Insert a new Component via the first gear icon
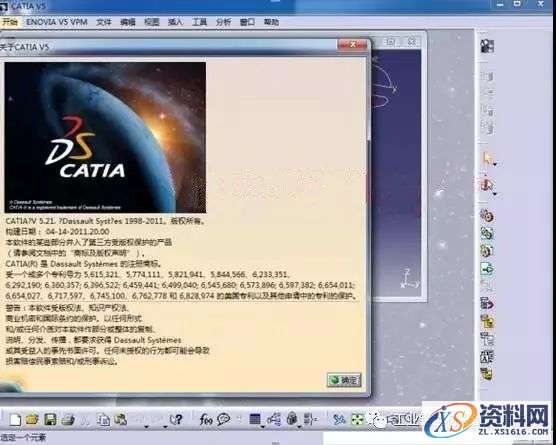Viewport: 556px width, 445px height. click(488, 216)
